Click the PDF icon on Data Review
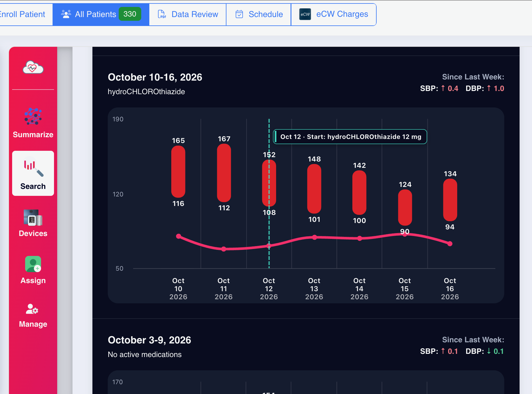This screenshot has width=532, height=394. tap(162, 14)
